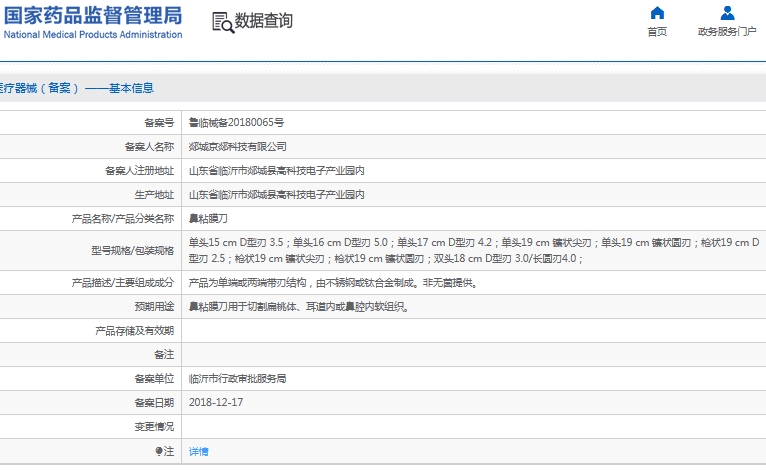Click the 备案日期 row label
The image size is (766, 474).
click(154, 403)
